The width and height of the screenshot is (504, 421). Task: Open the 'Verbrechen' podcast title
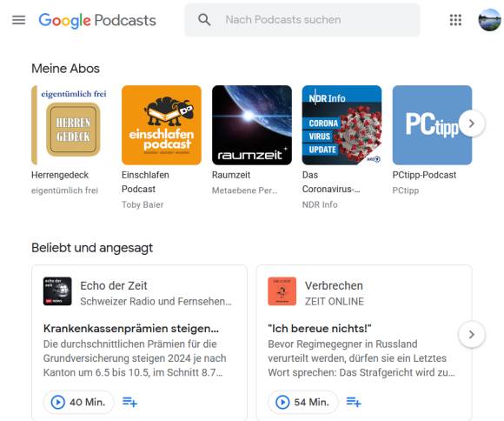tap(334, 285)
